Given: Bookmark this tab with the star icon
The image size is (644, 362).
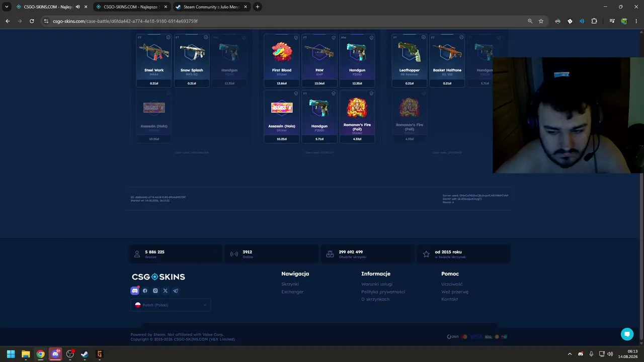Looking at the screenshot, I should (x=541, y=21).
